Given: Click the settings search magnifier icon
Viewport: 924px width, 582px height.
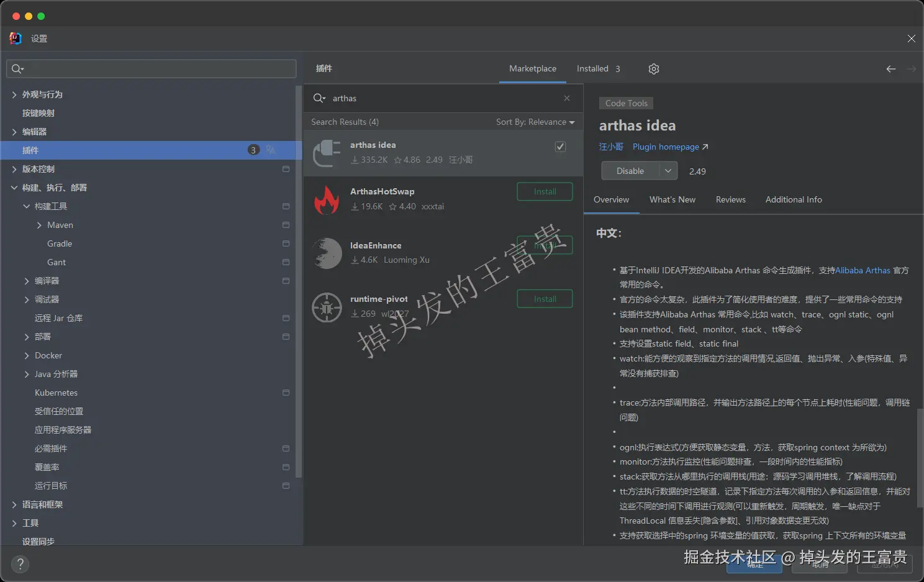Looking at the screenshot, I should pyautogui.click(x=17, y=69).
